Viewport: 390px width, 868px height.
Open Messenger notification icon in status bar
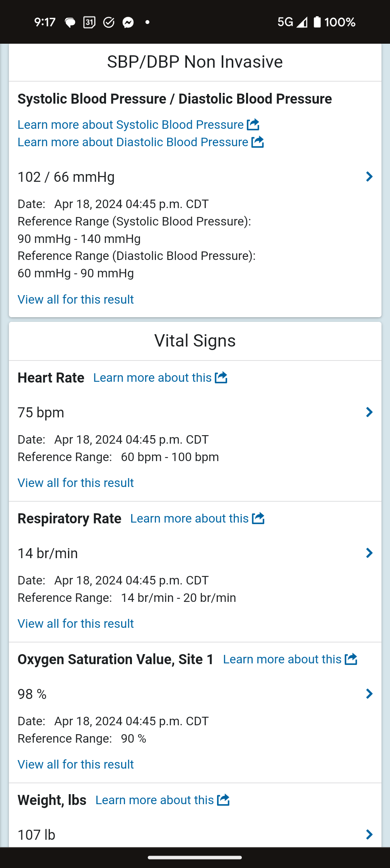click(x=128, y=22)
